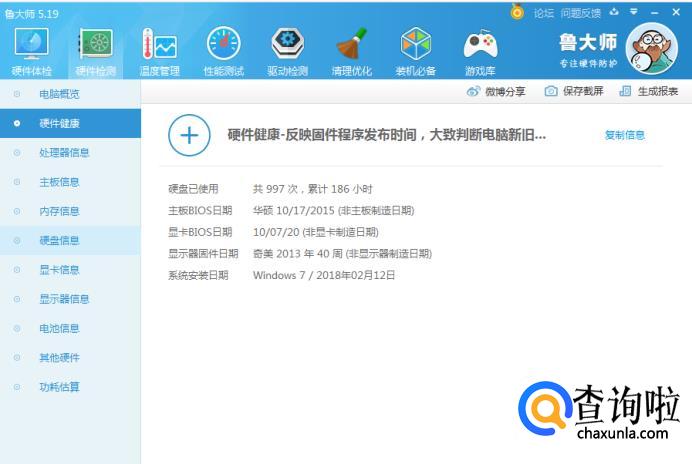
Task: Select 显示器信息 in sidebar
Action: pyautogui.click(x=70, y=299)
